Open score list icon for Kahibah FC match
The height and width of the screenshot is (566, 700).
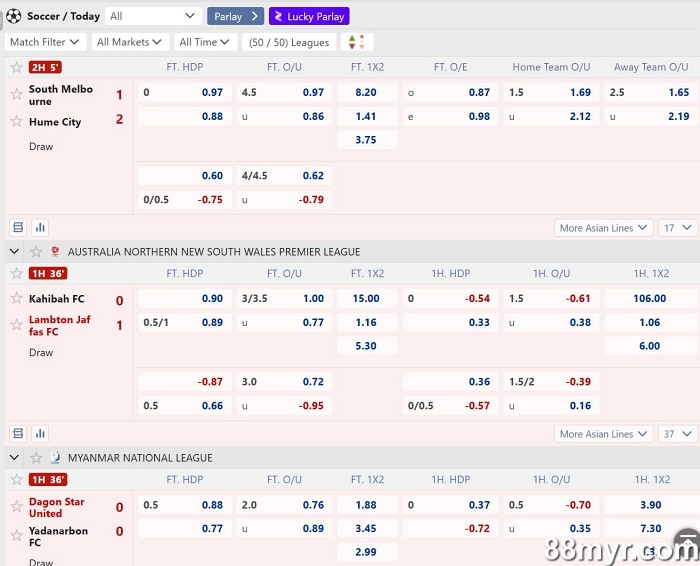pyautogui.click(x=18, y=433)
